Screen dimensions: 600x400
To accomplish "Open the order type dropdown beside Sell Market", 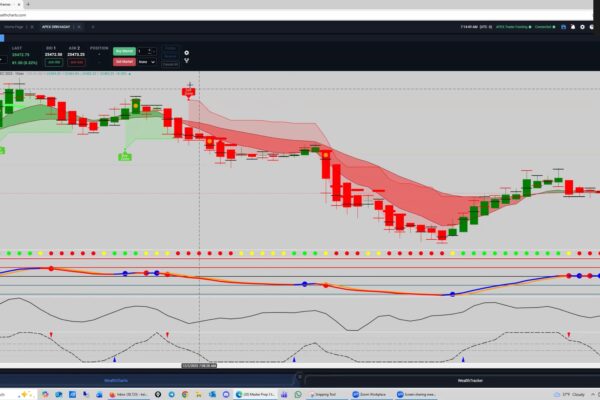I will point(146,61).
